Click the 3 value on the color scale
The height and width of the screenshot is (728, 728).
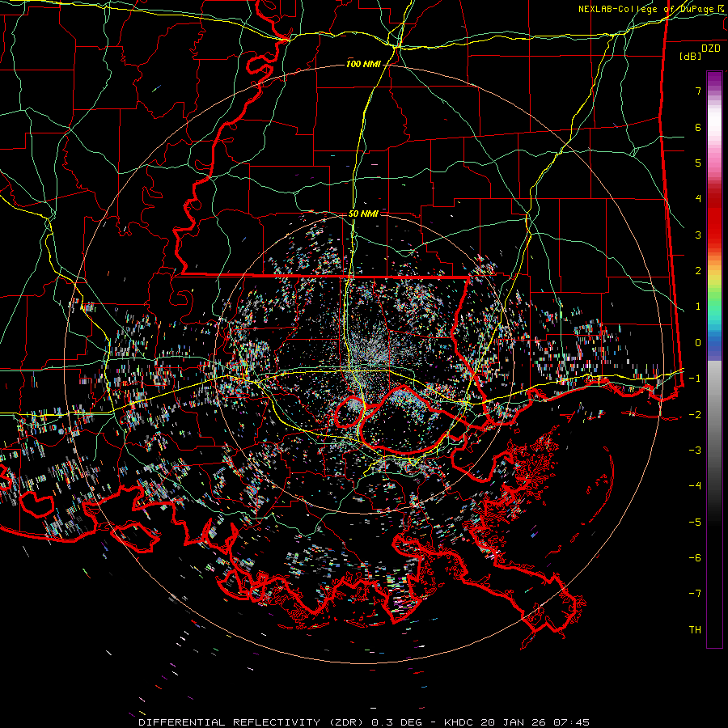[698, 235]
